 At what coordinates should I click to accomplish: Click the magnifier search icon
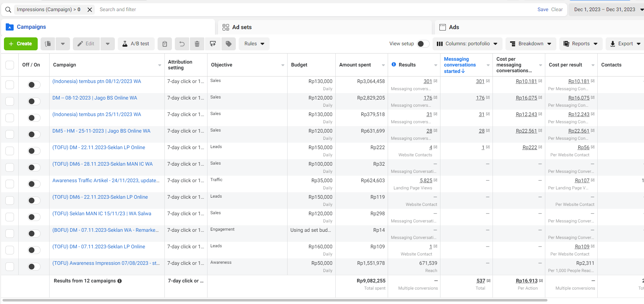pos(8,10)
